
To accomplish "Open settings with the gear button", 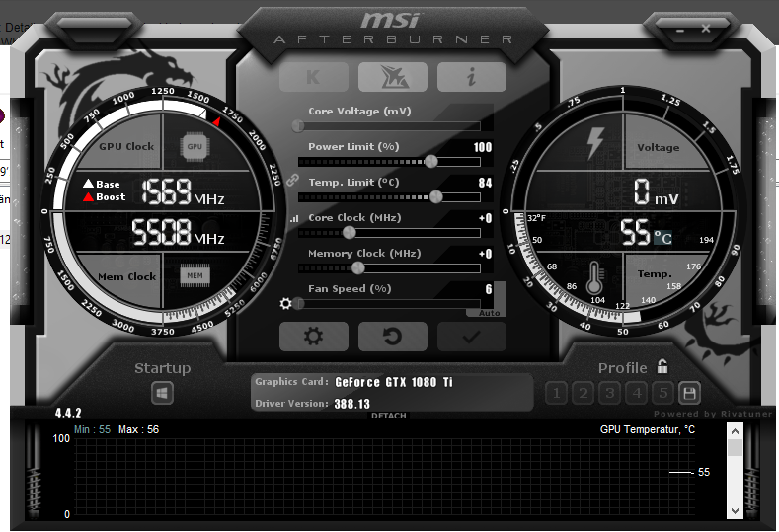I will [x=314, y=337].
